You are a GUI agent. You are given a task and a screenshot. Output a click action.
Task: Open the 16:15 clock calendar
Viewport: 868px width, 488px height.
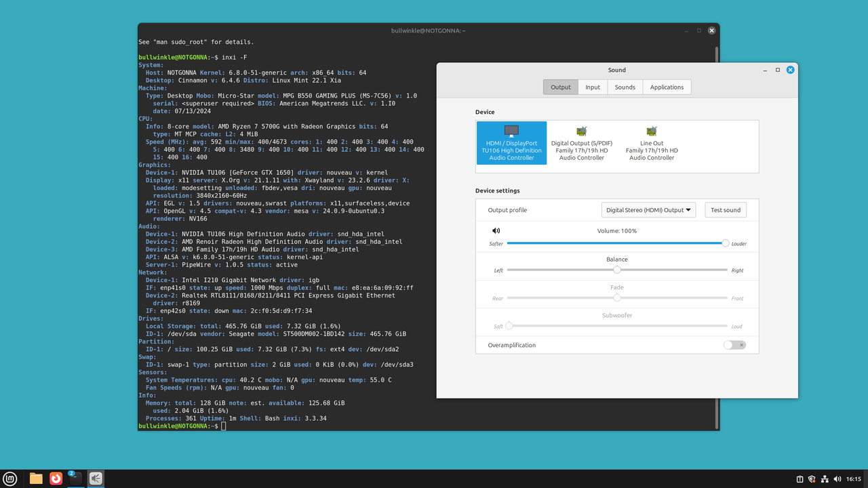point(854,479)
